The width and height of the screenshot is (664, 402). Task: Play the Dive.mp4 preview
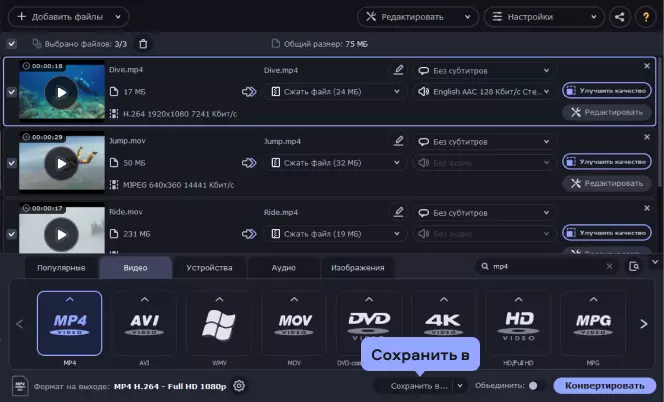click(61, 92)
